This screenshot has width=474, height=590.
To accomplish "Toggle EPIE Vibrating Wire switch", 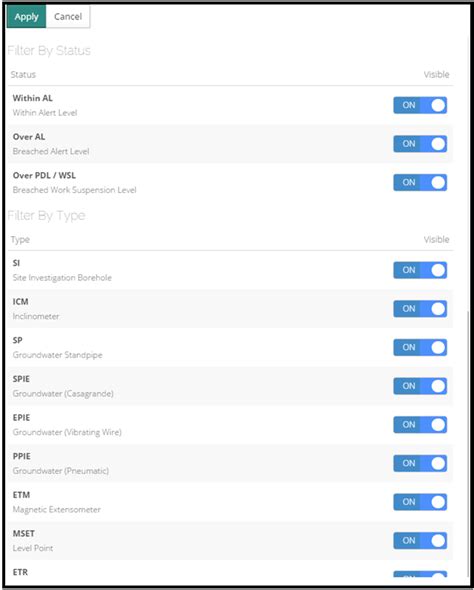I will click(420, 425).
